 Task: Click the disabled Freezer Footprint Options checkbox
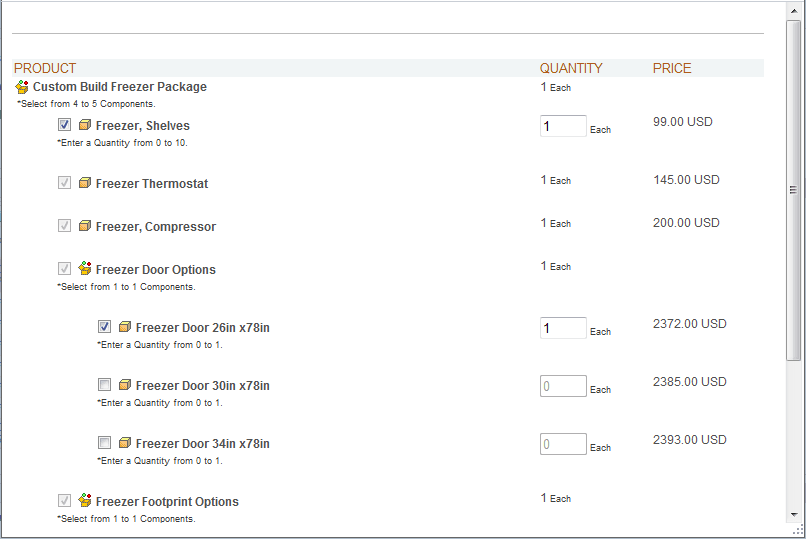(64, 500)
